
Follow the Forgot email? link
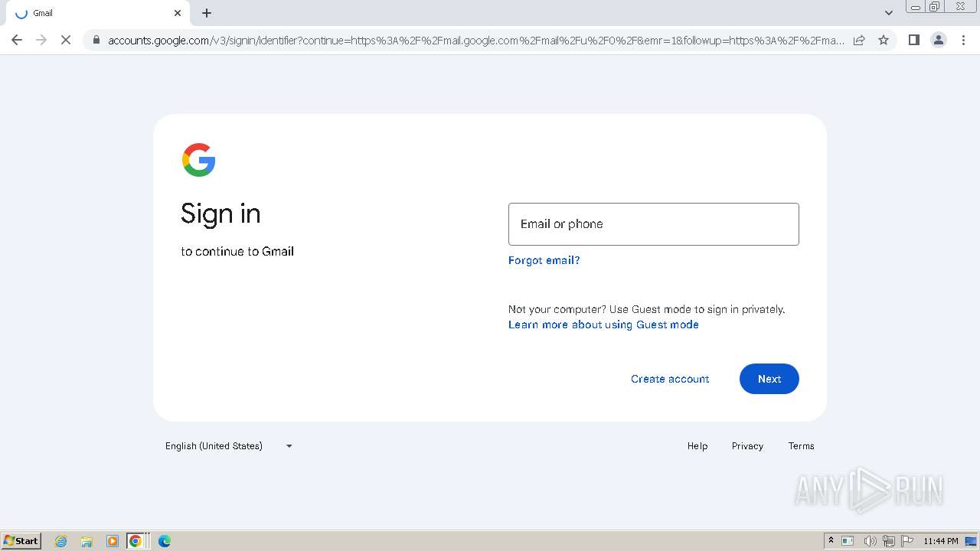pos(544,260)
